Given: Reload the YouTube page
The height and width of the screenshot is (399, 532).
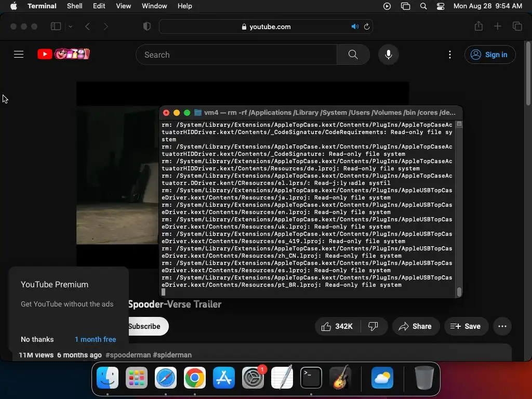Looking at the screenshot, I should [367, 26].
